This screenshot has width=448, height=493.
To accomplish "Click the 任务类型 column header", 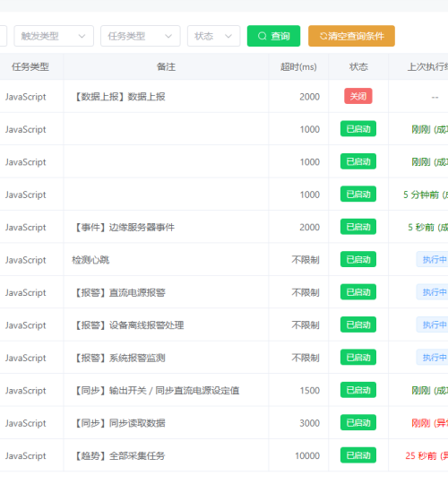I will (30, 67).
